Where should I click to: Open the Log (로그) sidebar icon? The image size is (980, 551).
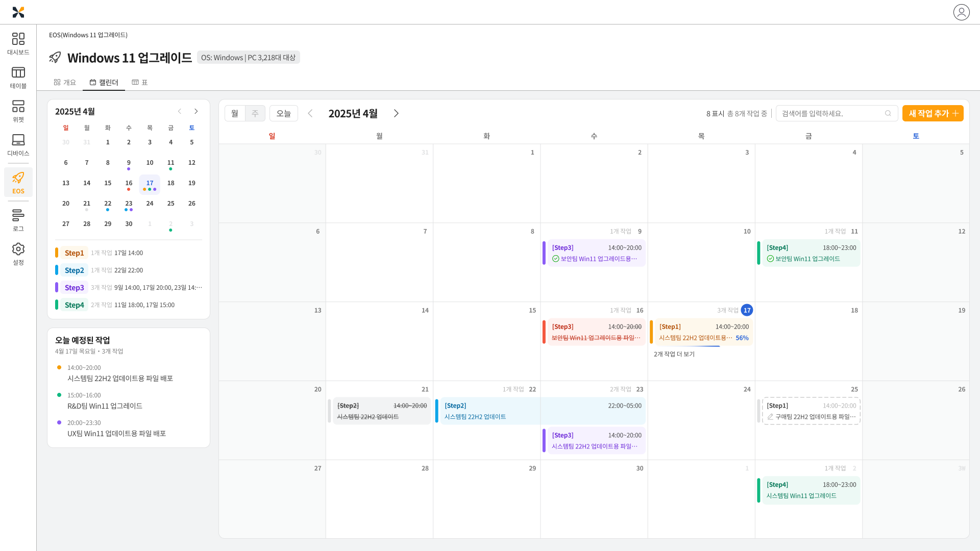coord(18,220)
